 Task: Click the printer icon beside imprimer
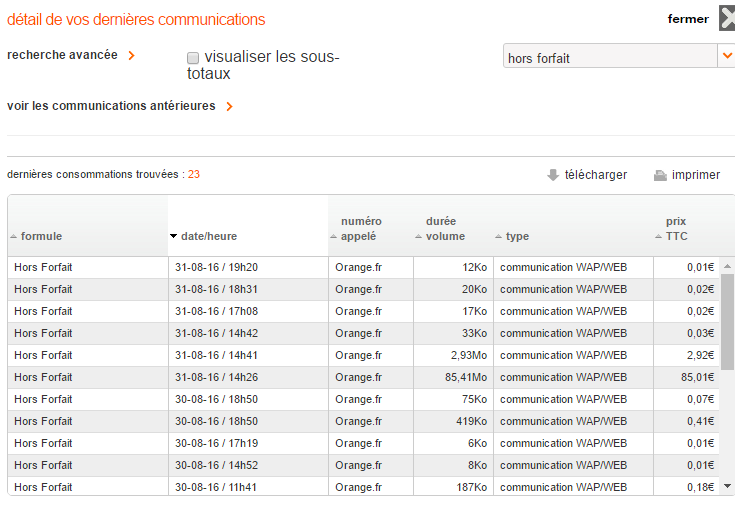click(x=660, y=175)
